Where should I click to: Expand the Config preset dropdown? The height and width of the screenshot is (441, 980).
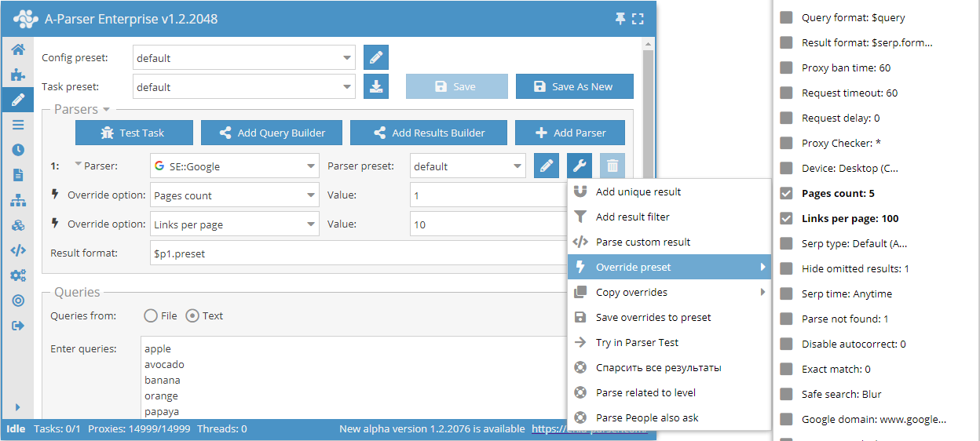[347, 58]
